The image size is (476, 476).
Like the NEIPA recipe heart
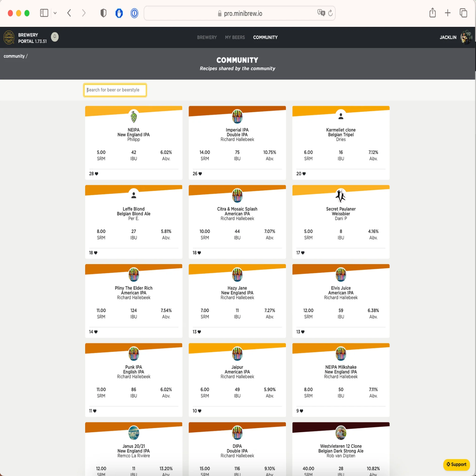(x=96, y=174)
